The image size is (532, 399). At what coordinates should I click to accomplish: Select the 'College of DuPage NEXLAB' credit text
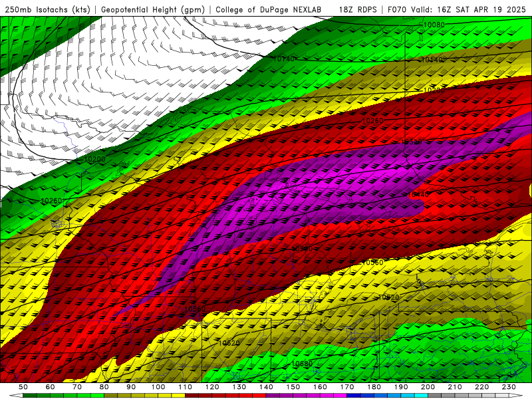click(268, 9)
